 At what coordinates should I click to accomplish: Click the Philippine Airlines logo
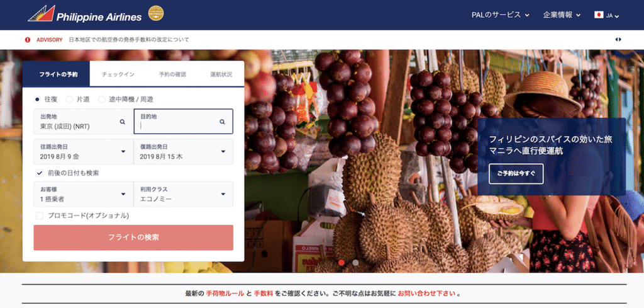click(x=85, y=14)
